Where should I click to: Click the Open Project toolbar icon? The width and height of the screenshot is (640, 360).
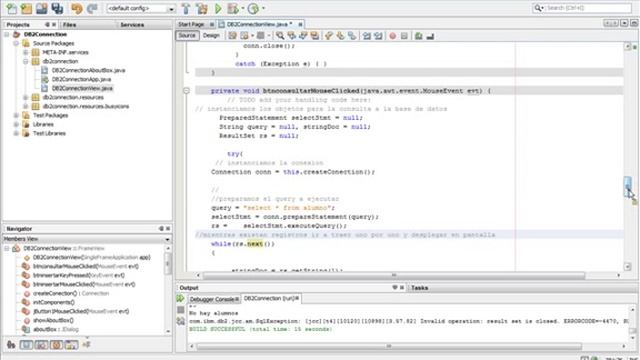coord(42,8)
